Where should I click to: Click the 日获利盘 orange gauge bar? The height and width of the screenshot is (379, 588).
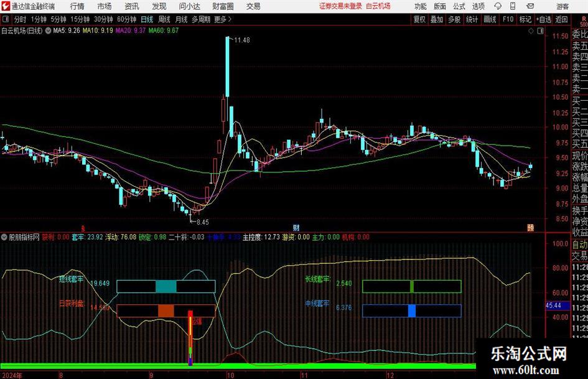tap(166, 311)
